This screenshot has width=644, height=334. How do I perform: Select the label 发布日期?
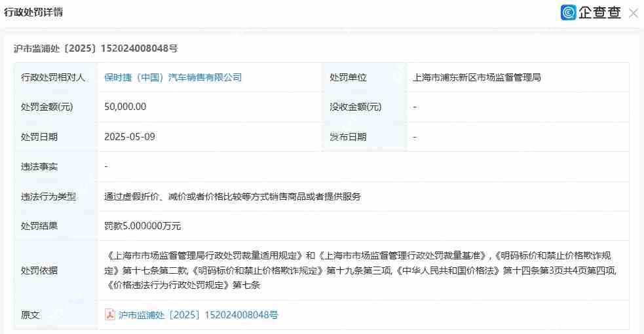tap(348, 137)
